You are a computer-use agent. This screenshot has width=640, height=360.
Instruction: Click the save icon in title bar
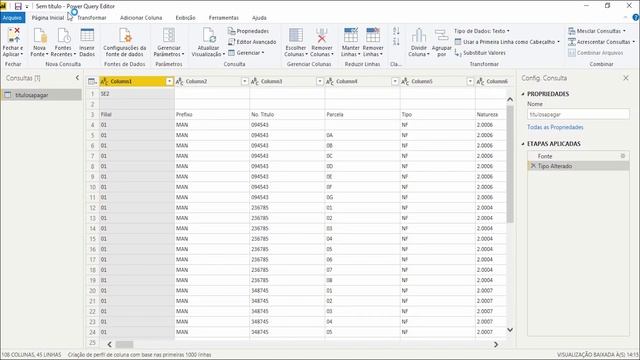[x=18, y=6]
